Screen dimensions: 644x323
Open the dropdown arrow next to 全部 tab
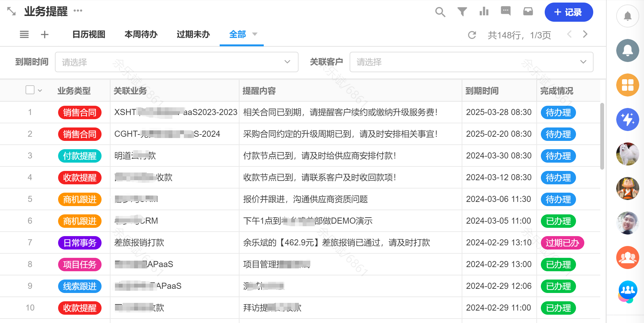pyautogui.click(x=255, y=34)
